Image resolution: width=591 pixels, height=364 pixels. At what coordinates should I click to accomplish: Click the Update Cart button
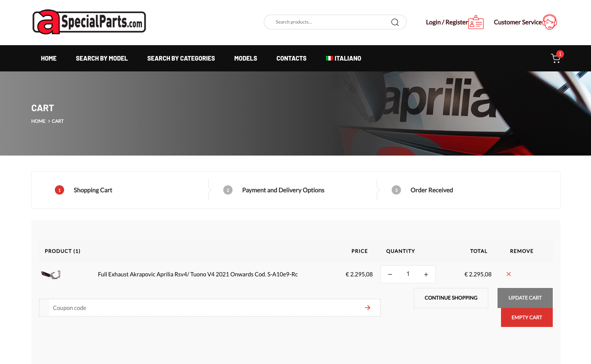[x=525, y=298]
